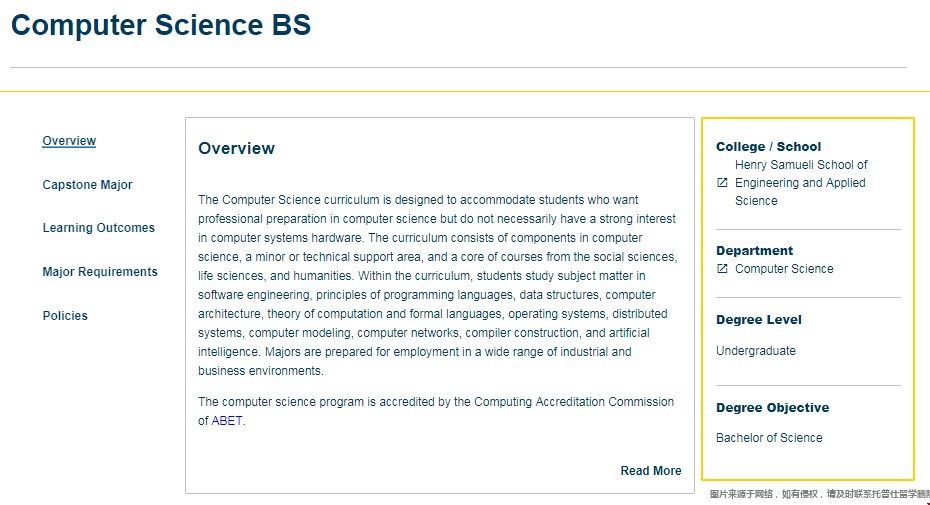Visit the Computer Science department link
The height and width of the screenshot is (505, 930).
pyautogui.click(x=784, y=269)
